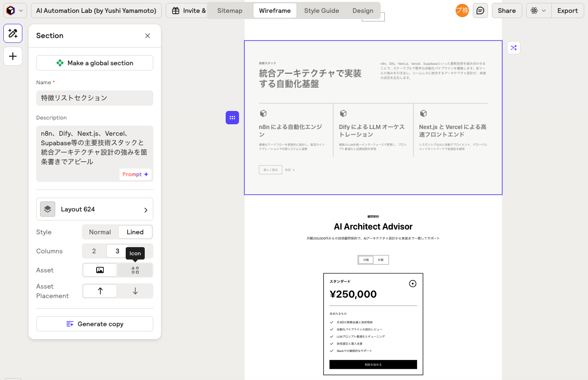The width and height of the screenshot is (588, 380).
Task: Click the plus add button
Action: coord(13,56)
